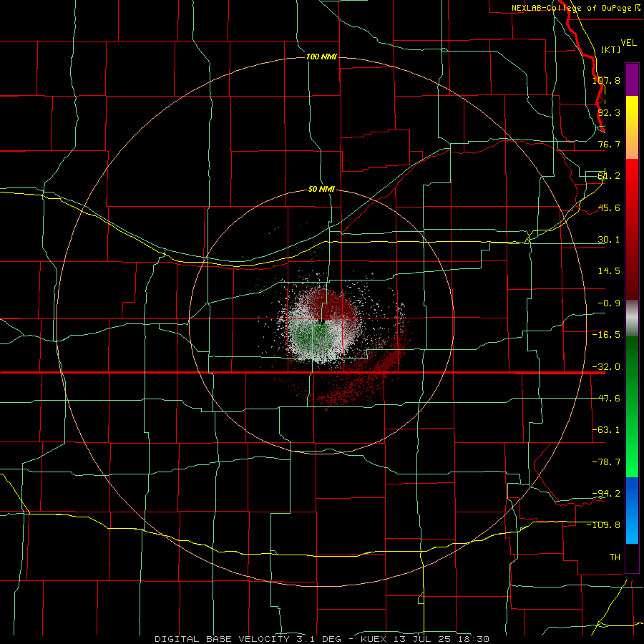This screenshot has width=644, height=644.
Task: Click the -109.8 legend value
Action: pos(604,525)
